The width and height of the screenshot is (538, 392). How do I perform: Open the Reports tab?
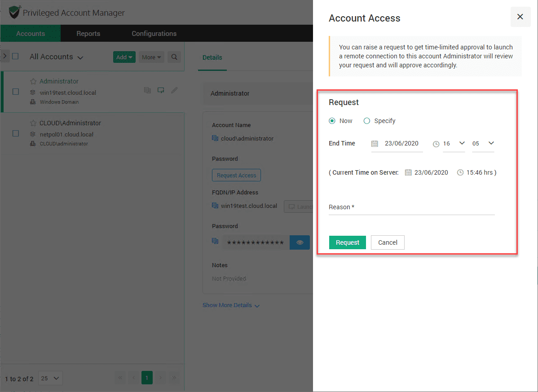[x=88, y=34]
